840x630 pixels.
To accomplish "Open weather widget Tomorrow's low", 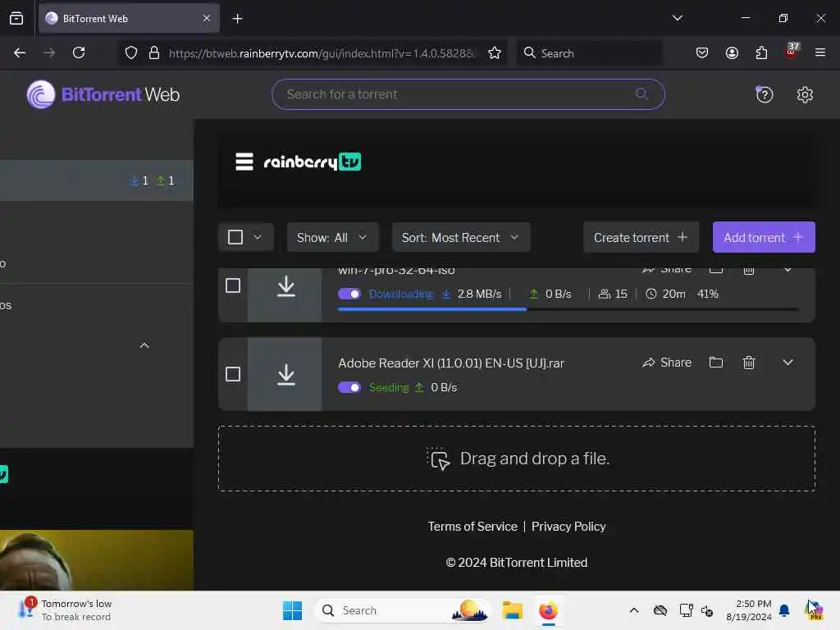I will point(64,610).
